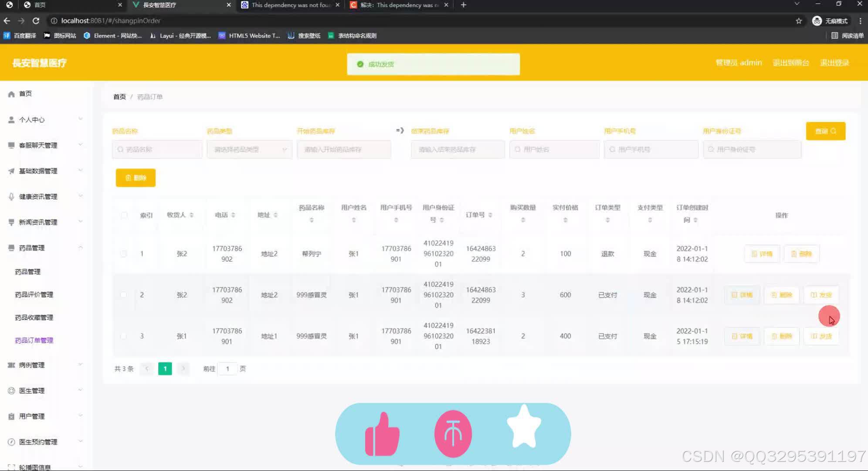The height and width of the screenshot is (471, 868).
Task: Click the microphone icon beside 健康资讯管理
Action: [11, 197]
